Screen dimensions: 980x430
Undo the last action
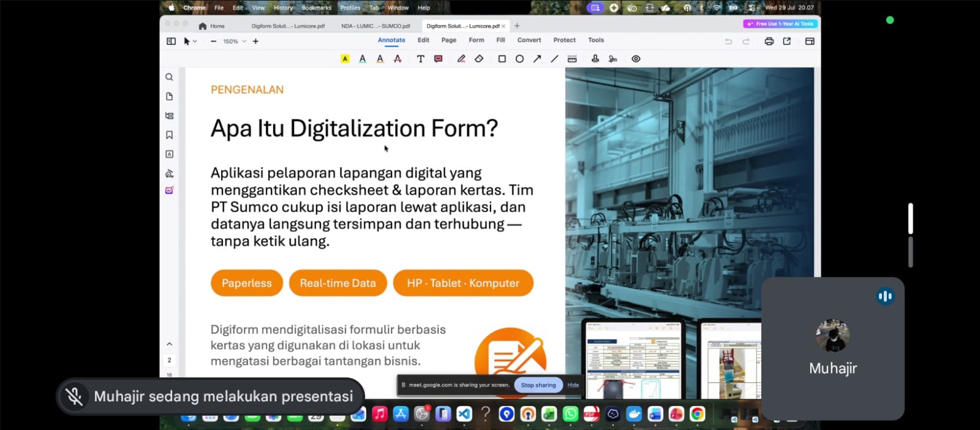click(x=728, y=41)
